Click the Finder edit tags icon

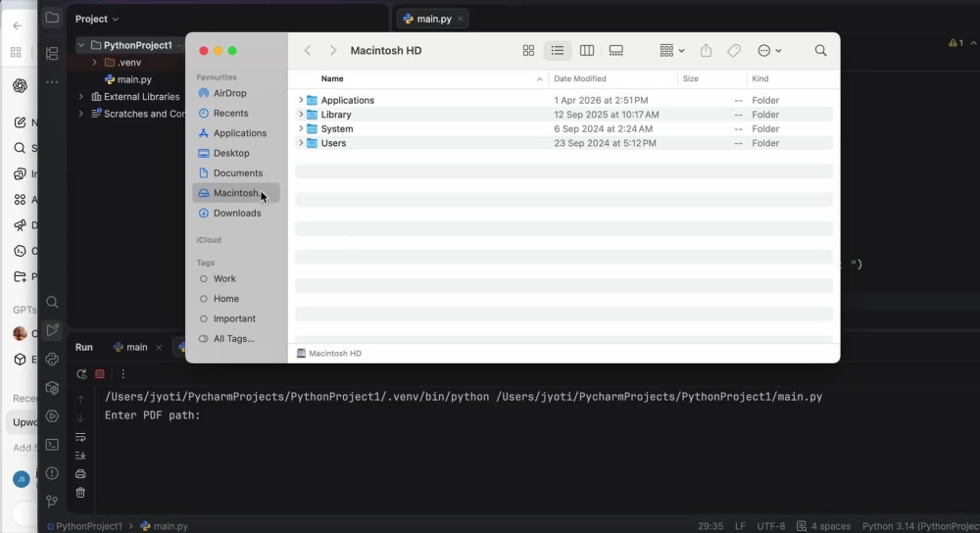point(734,51)
